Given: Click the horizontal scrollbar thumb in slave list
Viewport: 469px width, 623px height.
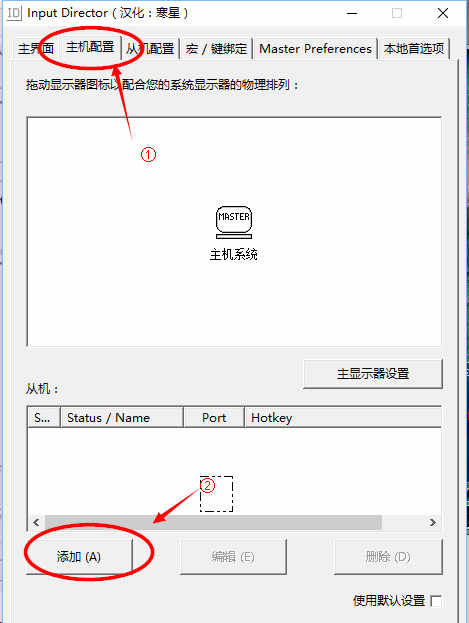Looking at the screenshot, I should tap(213, 522).
